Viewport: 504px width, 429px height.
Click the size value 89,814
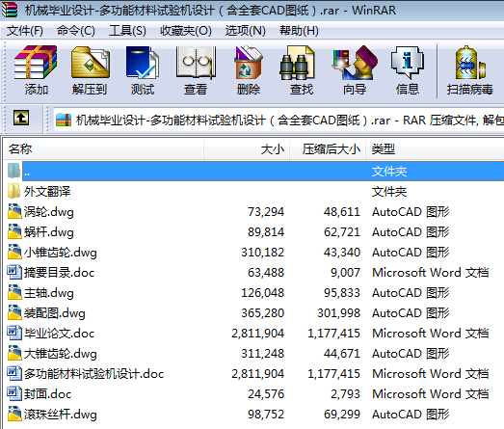pyautogui.click(x=266, y=232)
